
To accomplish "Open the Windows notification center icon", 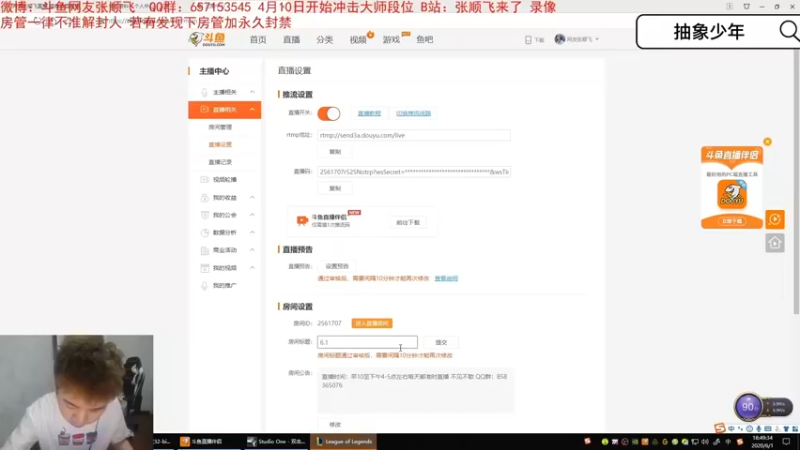I will [786, 442].
